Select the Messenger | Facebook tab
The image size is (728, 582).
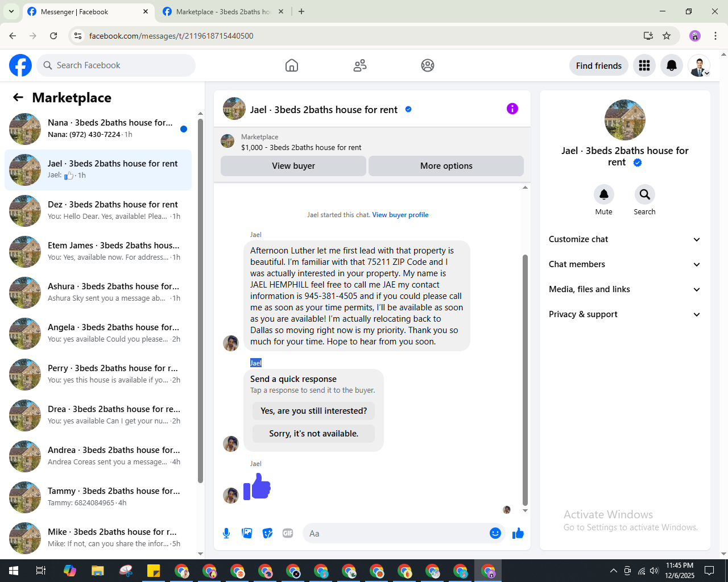click(88, 11)
